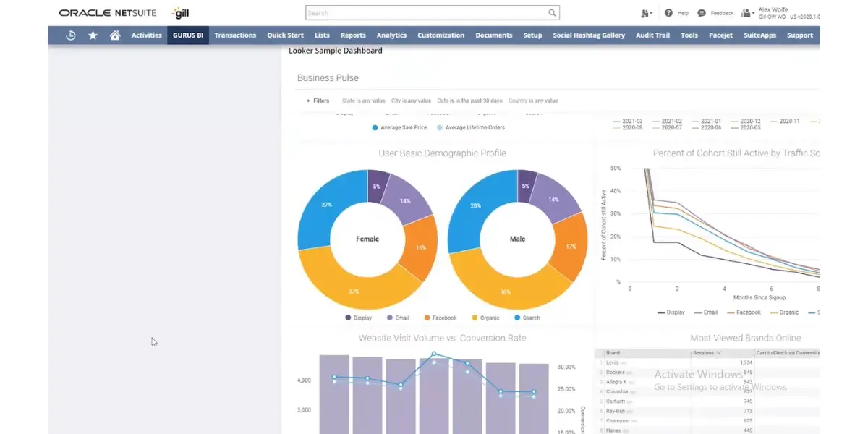Screen dimensions: 868x434
Task: Select the Champion brand row
Action: [707, 420]
